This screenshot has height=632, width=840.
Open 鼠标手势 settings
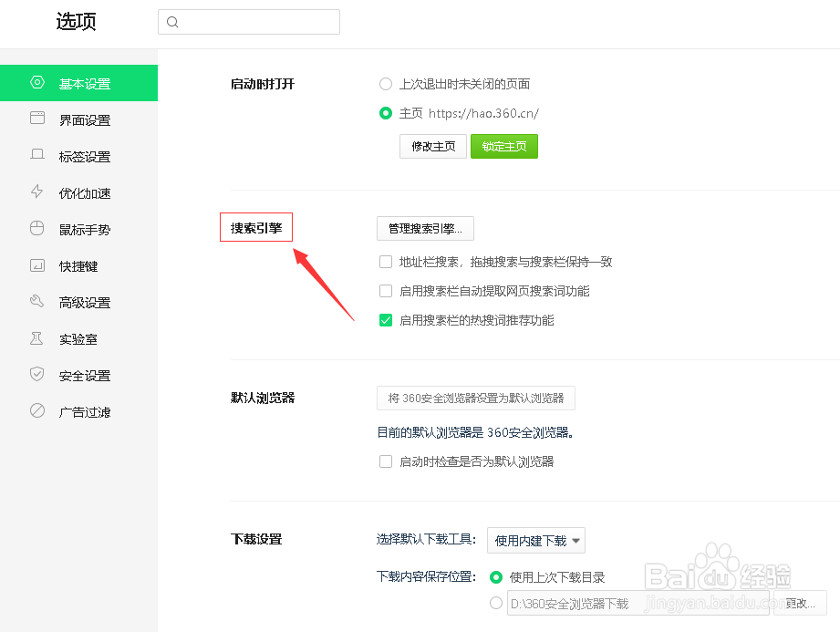pos(78,229)
